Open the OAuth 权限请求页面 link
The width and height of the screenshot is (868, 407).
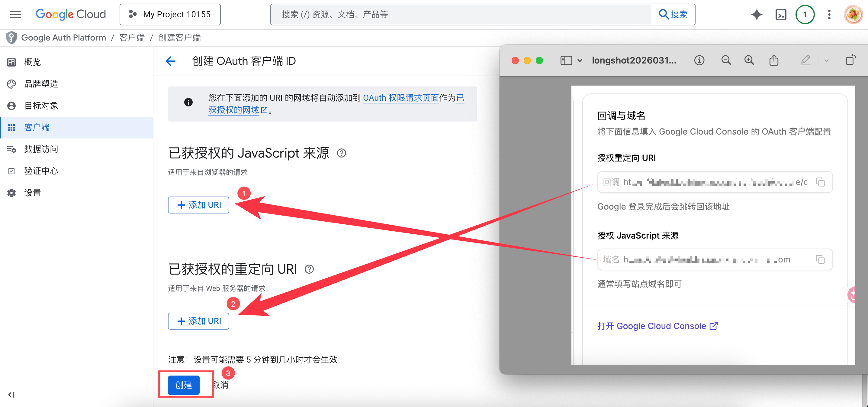[401, 98]
